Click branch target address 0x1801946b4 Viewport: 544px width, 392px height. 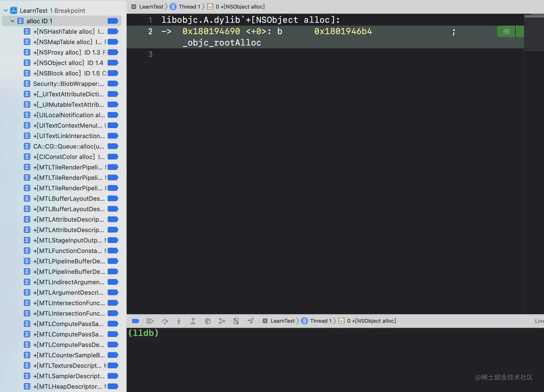coord(343,31)
